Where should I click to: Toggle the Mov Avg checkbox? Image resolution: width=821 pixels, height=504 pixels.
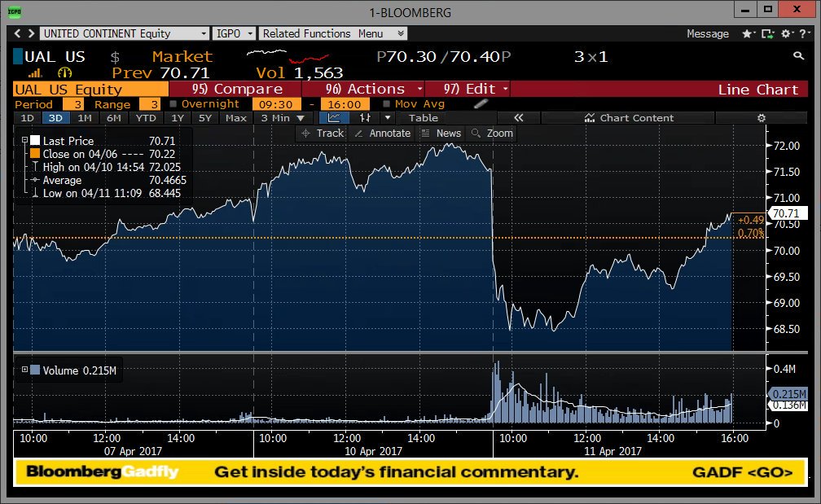point(386,103)
